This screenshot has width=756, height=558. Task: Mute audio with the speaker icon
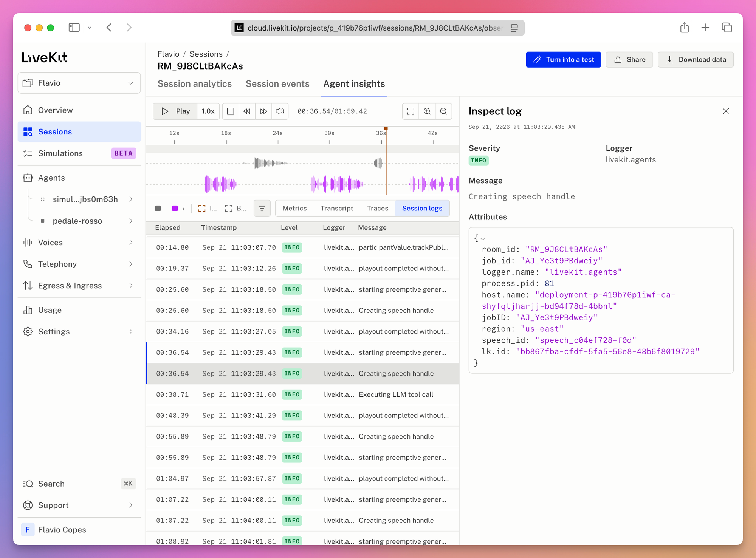click(x=280, y=111)
